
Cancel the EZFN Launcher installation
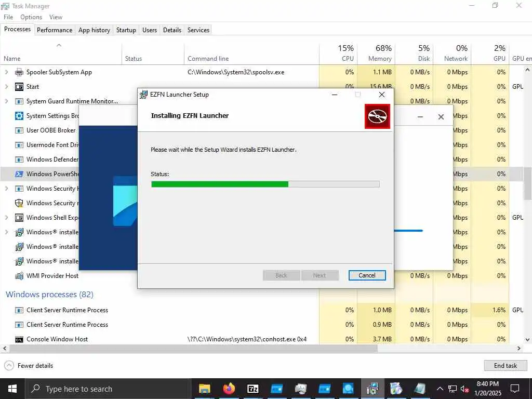click(367, 275)
